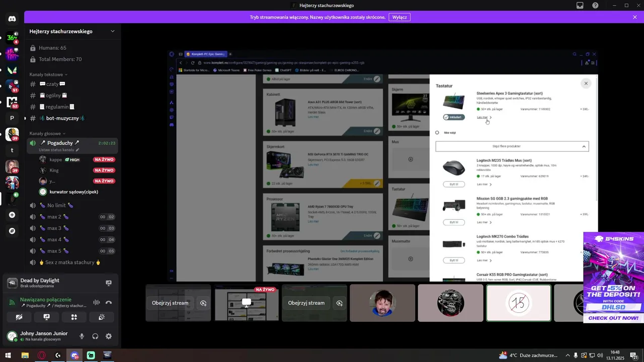
Task: Open Logitech G HUB from taskbar
Action: (58, 355)
